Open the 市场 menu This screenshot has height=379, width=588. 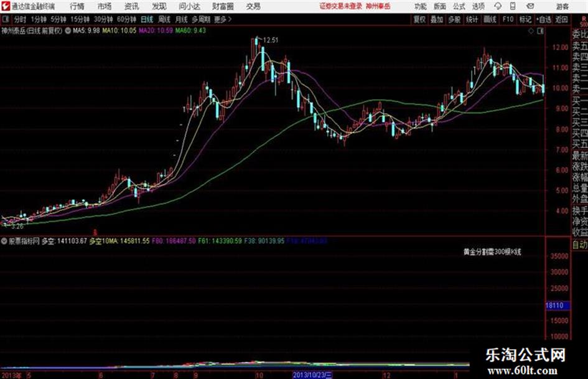(105, 6)
